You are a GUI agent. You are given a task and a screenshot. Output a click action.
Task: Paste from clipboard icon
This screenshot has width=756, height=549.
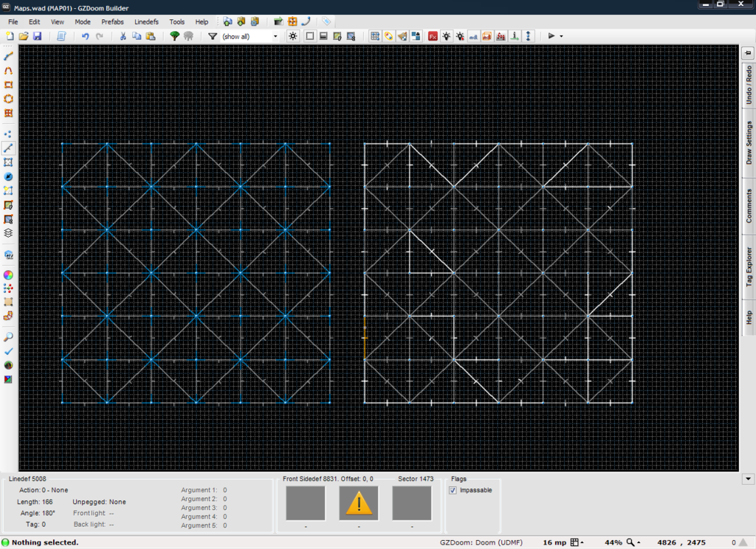tap(151, 36)
